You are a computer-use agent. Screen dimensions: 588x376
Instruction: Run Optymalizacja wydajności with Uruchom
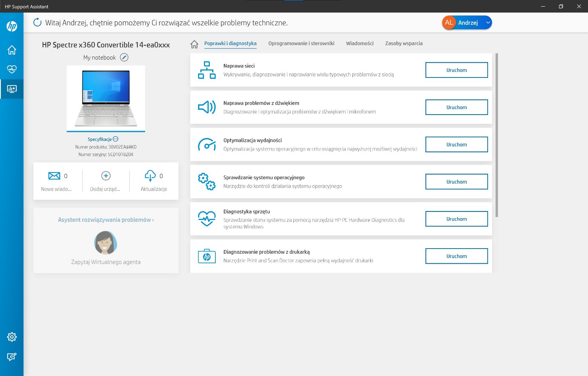(456, 145)
